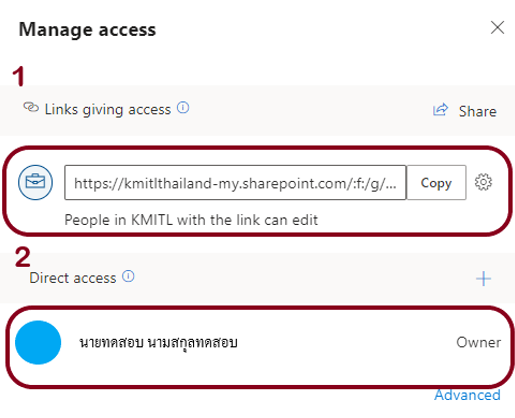
Task: Click the Owner permission label
Action: click(479, 342)
